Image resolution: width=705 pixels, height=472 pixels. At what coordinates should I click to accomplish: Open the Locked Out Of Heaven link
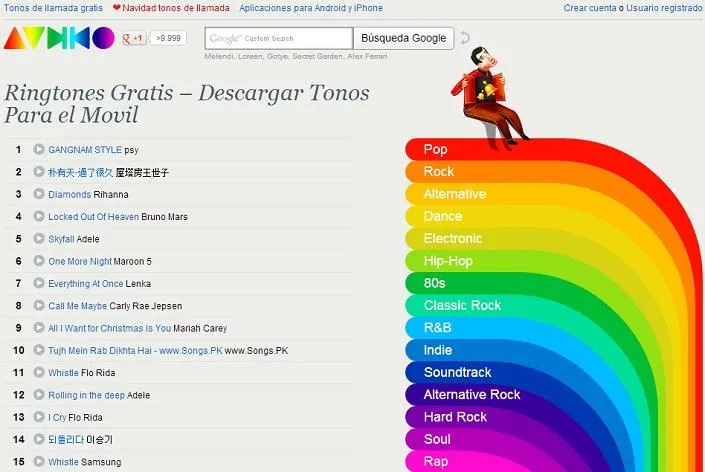(x=94, y=217)
